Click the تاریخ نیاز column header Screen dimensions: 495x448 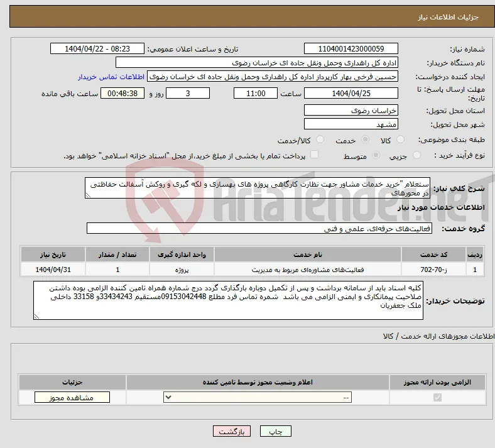pos(53,254)
